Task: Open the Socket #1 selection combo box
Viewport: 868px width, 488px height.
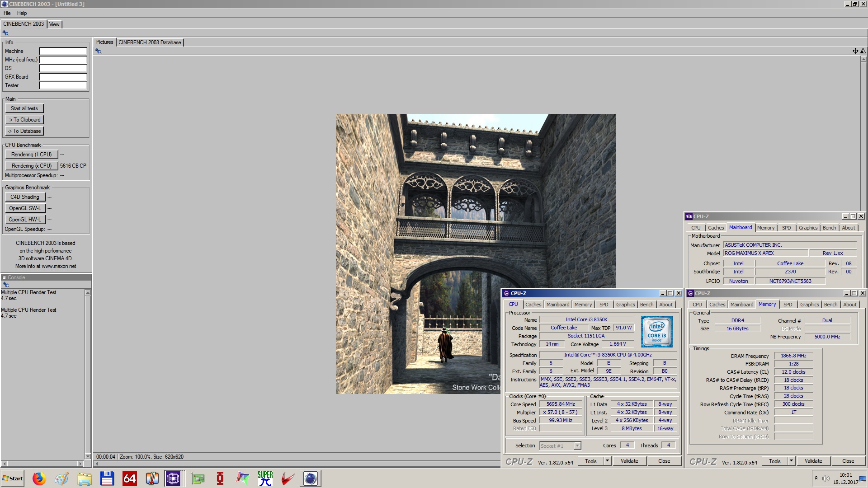Action: click(561, 446)
